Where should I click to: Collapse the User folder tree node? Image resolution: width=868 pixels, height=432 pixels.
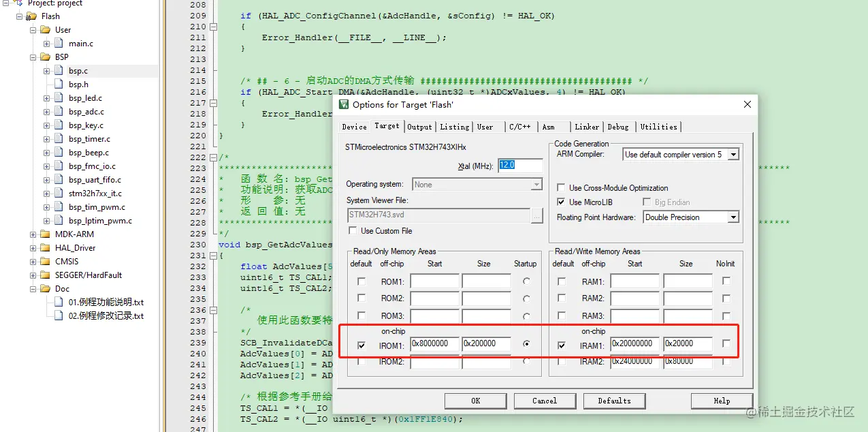33,30
